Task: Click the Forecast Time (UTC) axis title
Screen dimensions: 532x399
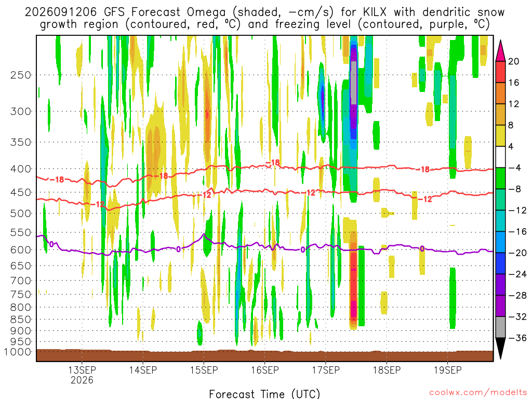Action: pos(264,394)
